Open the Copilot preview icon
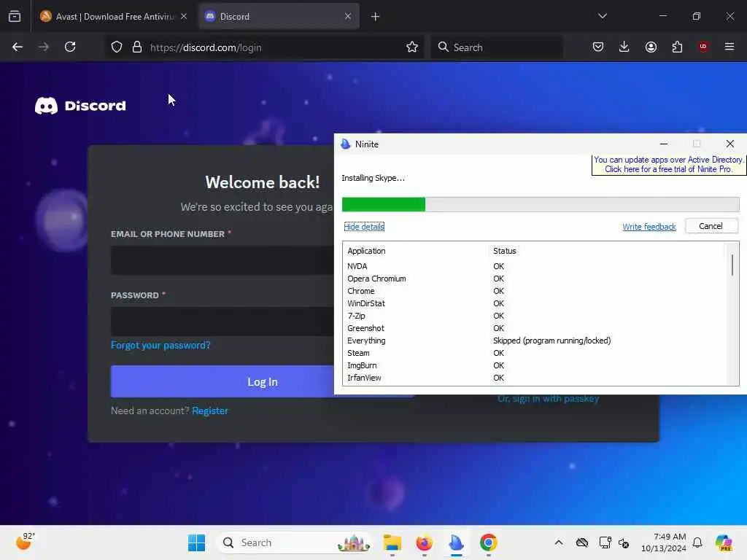Screen dimensions: 747x560 click(724, 542)
